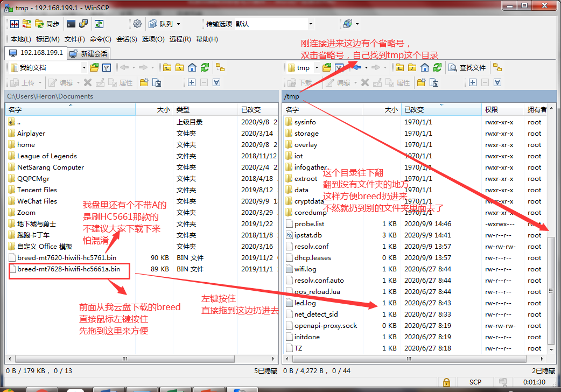Click the remote delete X icon
The height and width of the screenshot is (392, 561).
tap(365, 82)
